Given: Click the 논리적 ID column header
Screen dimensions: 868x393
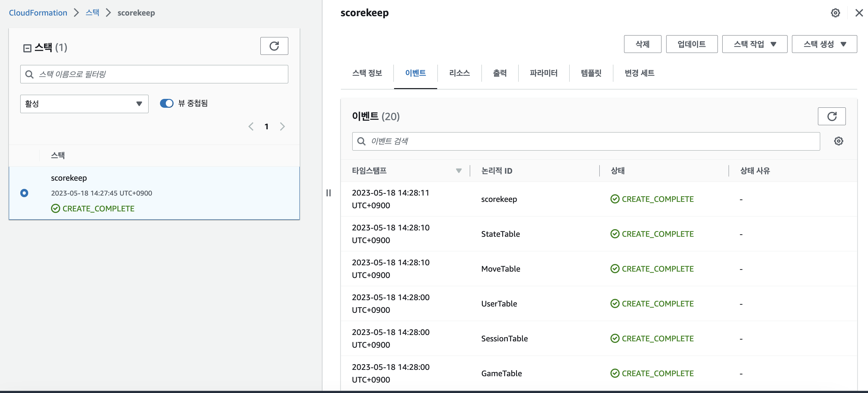Looking at the screenshot, I should pos(496,171).
